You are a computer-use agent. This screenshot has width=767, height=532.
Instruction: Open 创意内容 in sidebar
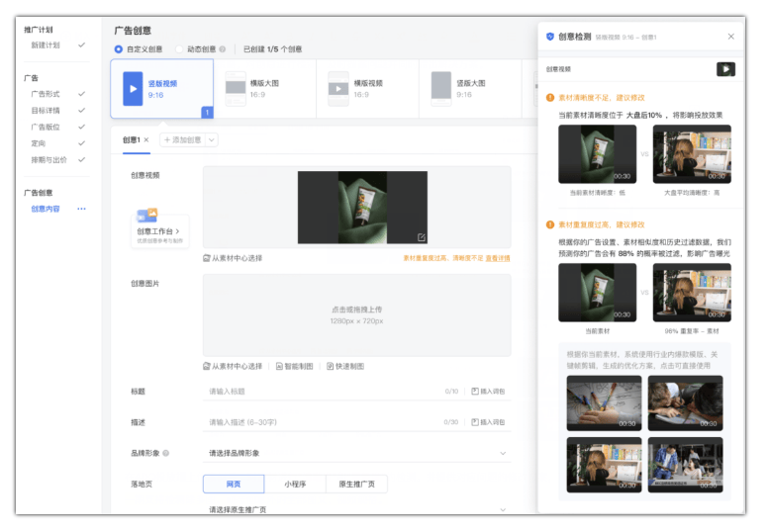coord(46,209)
